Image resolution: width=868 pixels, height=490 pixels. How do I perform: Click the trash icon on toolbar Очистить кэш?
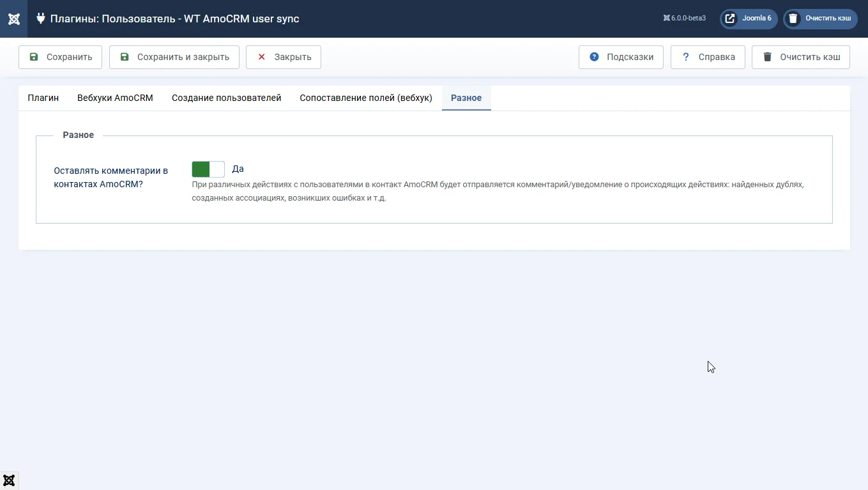767,57
